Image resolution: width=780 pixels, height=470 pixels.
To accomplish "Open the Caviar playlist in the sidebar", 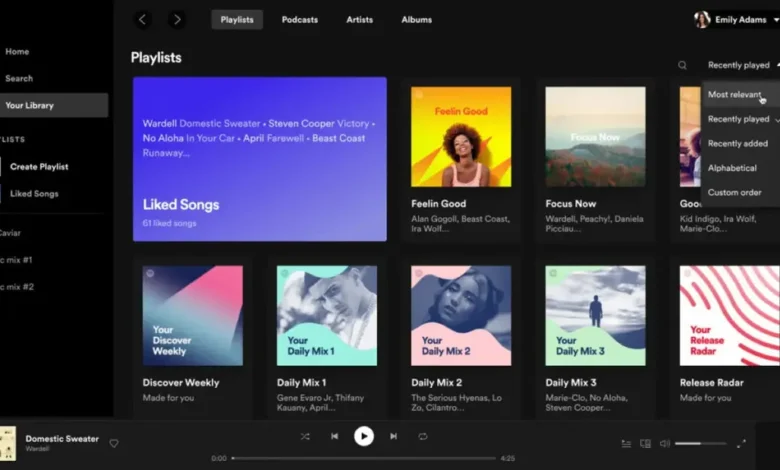I will [x=10, y=233].
